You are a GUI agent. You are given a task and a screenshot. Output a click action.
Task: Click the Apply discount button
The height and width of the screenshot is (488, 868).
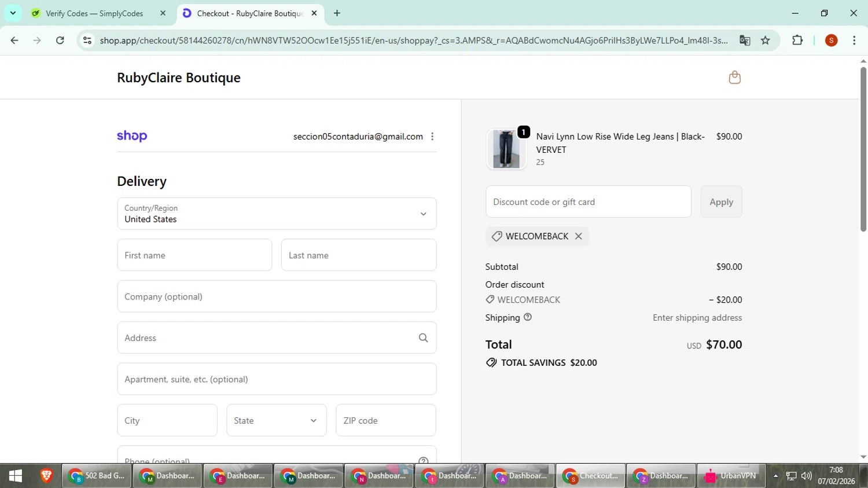tap(721, 202)
